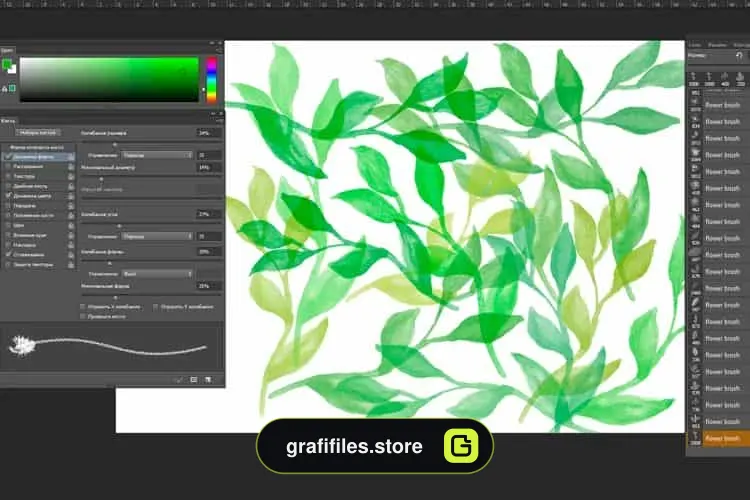
Task: Click the brush stroke preview
Action: pos(111,347)
